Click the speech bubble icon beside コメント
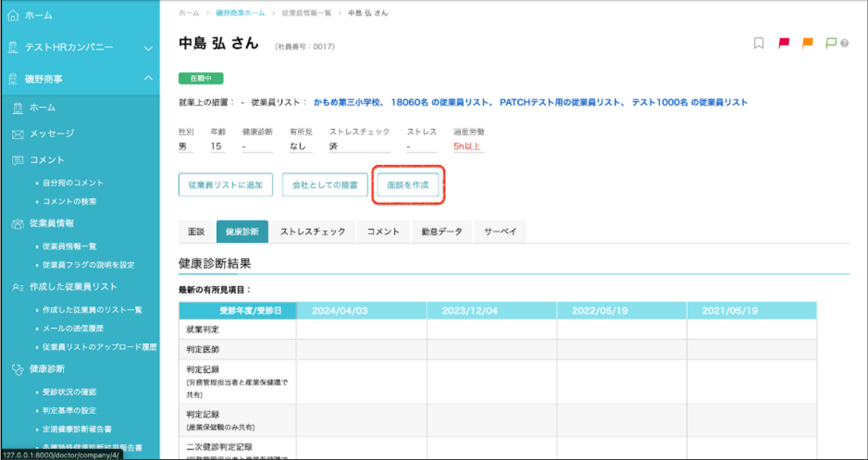 click(18, 160)
